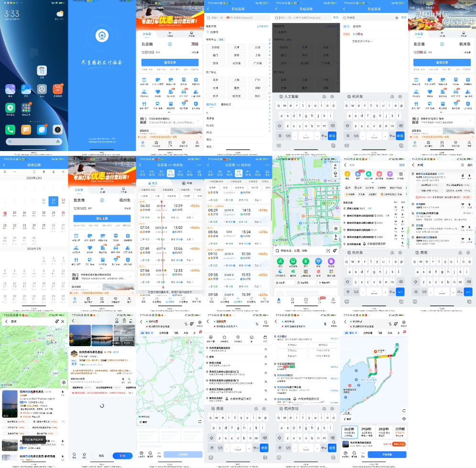Expand stop details for the 08:29 G179 train
Image resolution: width=476 pixels, height=468 pixels.
point(228,215)
